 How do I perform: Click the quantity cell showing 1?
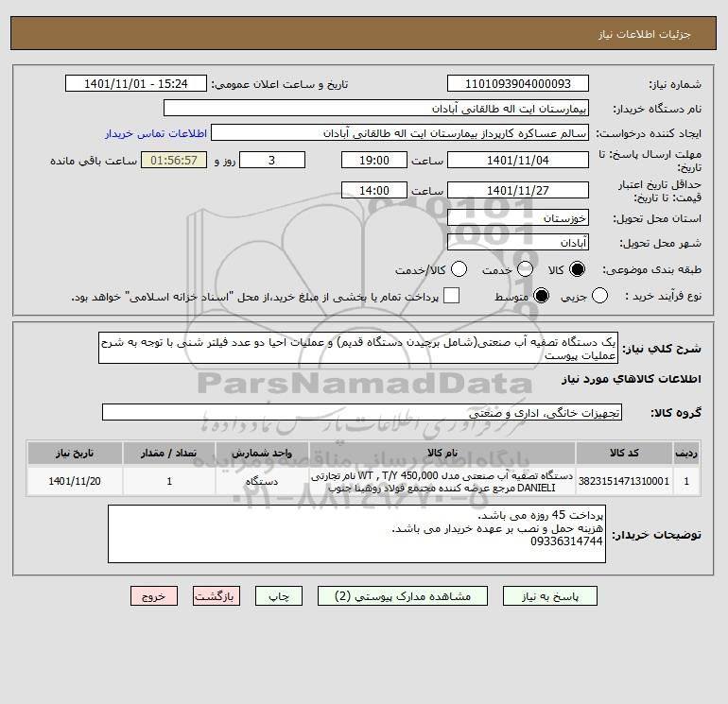point(169,481)
